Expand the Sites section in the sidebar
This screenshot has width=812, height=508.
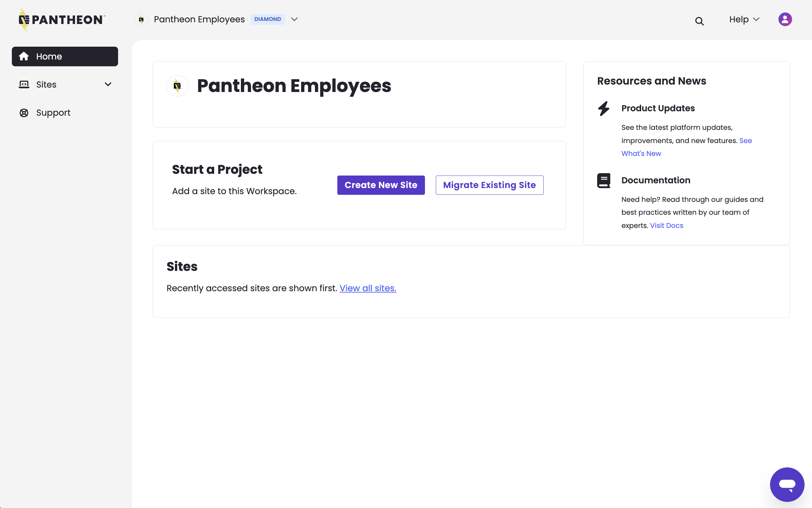click(x=108, y=84)
